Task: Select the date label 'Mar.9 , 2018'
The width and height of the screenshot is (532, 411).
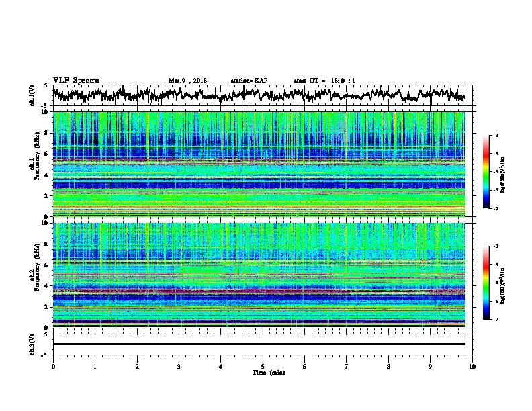Action: 187,81
